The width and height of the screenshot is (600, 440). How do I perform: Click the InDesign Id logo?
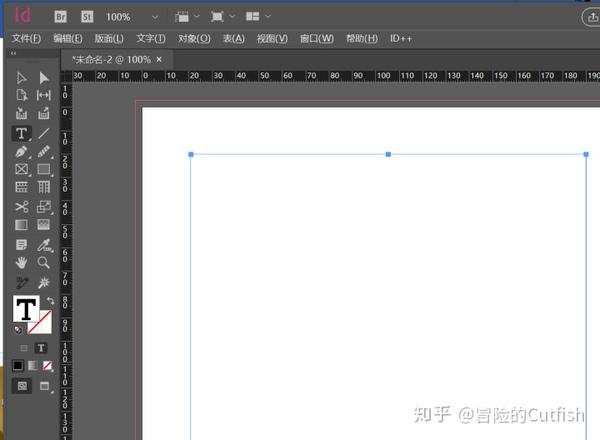click(22, 16)
